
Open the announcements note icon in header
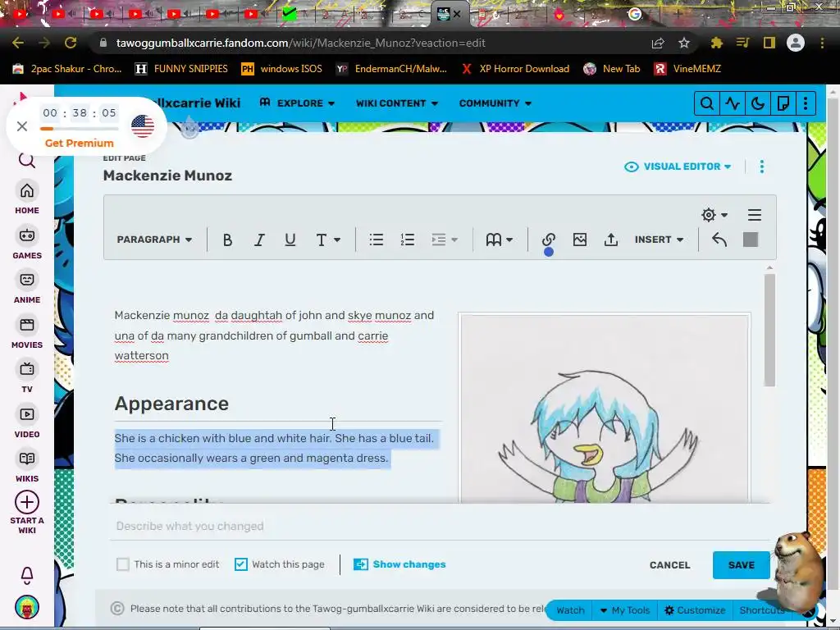tap(783, 103)
